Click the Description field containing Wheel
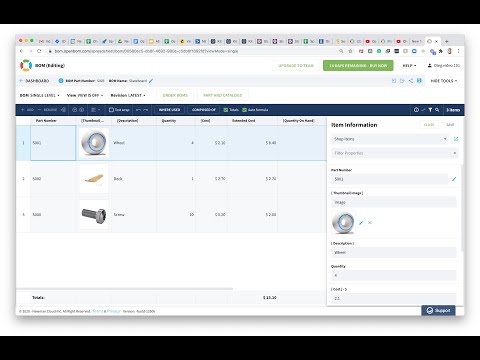The width and height of the screenshot is (480, 360). click(394, 253)
